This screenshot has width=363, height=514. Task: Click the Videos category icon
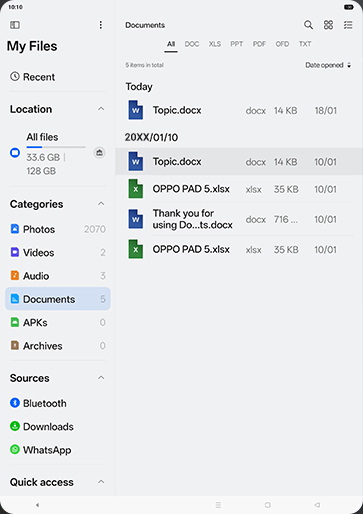[x=15, y=252]
